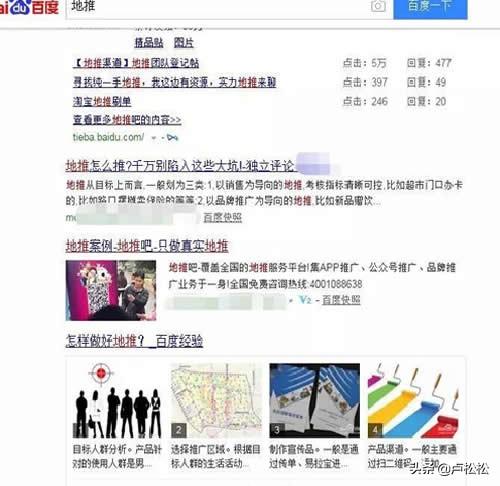Open 淘宝地推刷单 post link
Image resolution: width=500 pixels, height=486 pixels.
point(102,101)
